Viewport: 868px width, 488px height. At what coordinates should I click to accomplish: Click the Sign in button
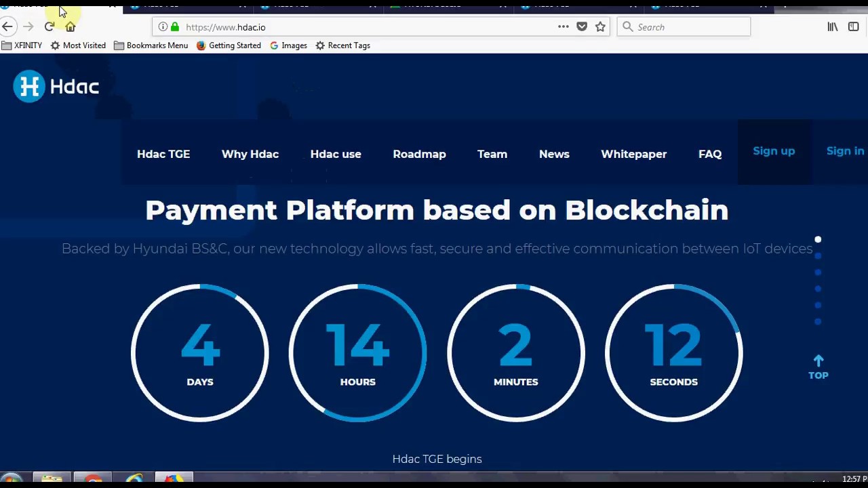click(x=845, y=151)
